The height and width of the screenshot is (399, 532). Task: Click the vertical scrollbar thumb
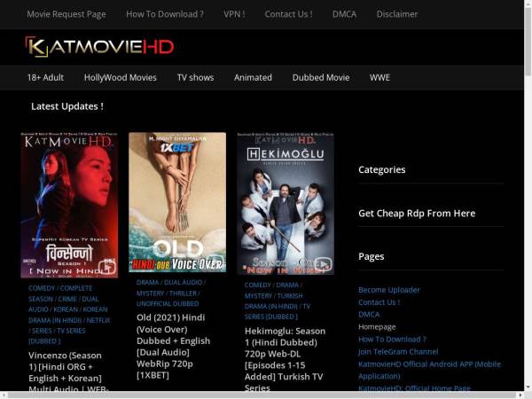(528, 41)
